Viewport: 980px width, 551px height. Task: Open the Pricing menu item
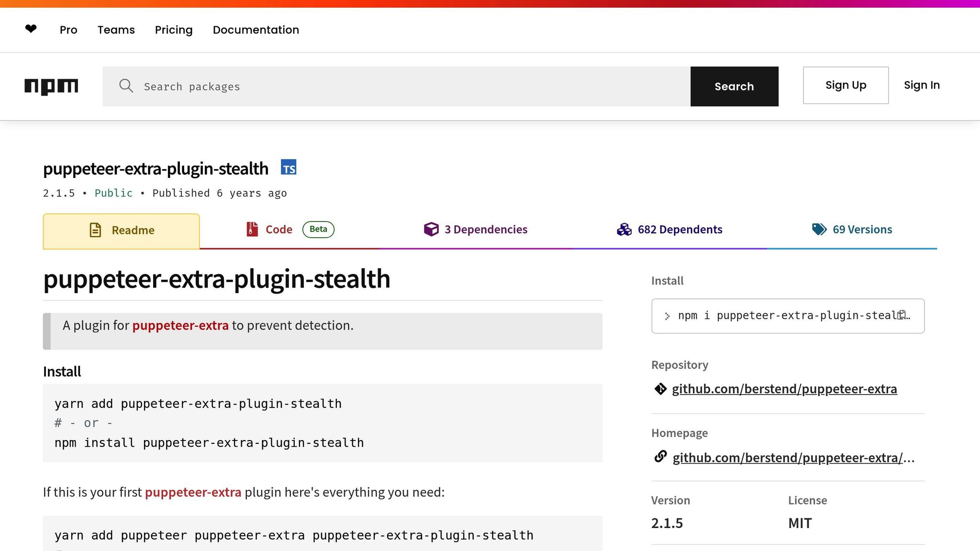173,30
